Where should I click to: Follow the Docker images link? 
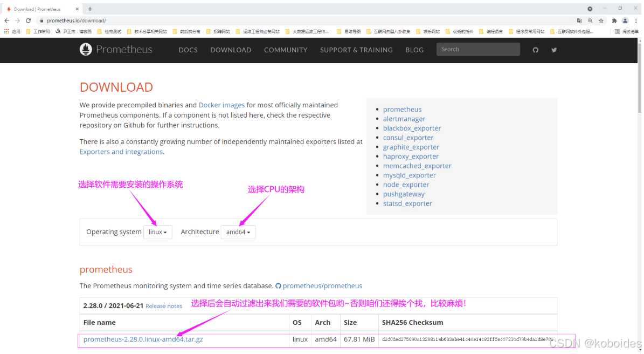tap(221, 105)
